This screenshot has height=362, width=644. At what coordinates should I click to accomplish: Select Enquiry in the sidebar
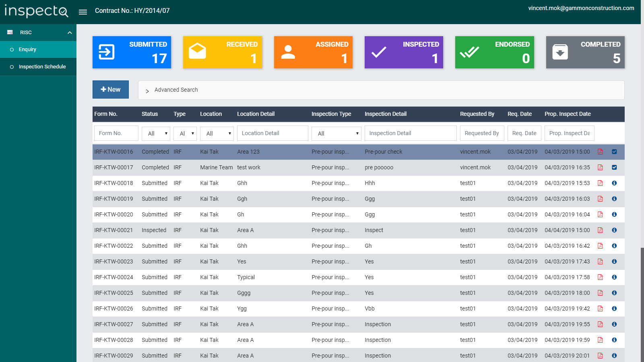click(x=27, y=49)
